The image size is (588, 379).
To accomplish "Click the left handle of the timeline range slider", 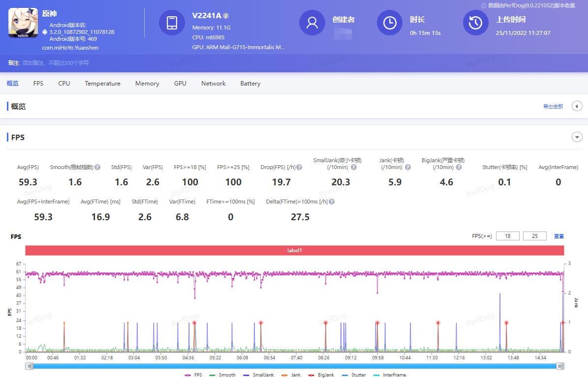I will (30, 366).
